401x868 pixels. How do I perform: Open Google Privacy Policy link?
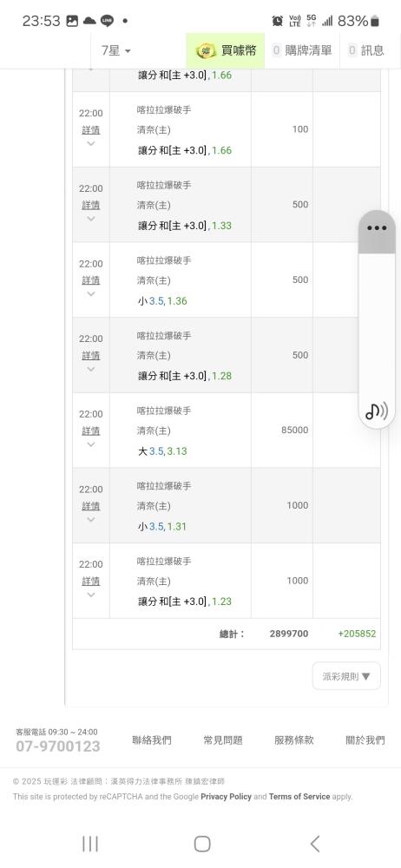[x=226, y=797]
